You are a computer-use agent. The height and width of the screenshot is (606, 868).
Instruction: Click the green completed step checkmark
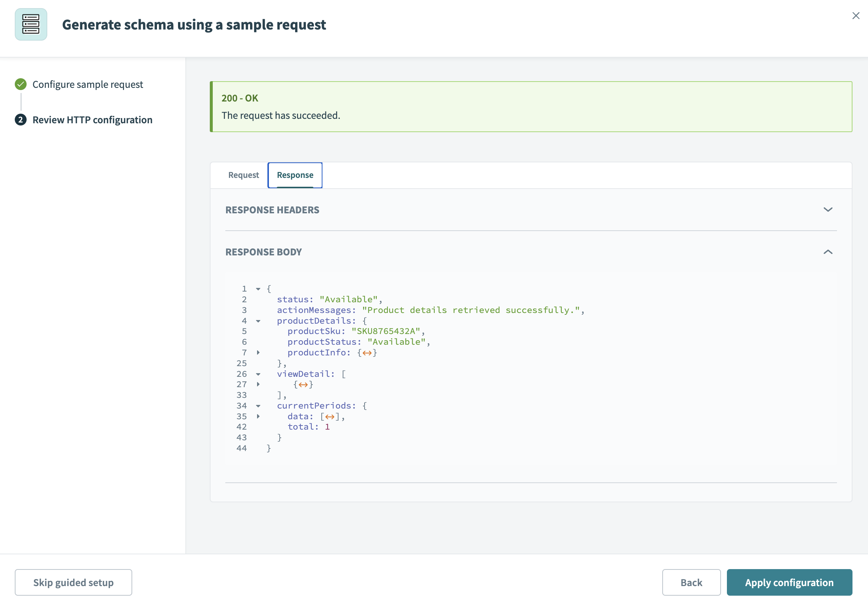point(21,84)
